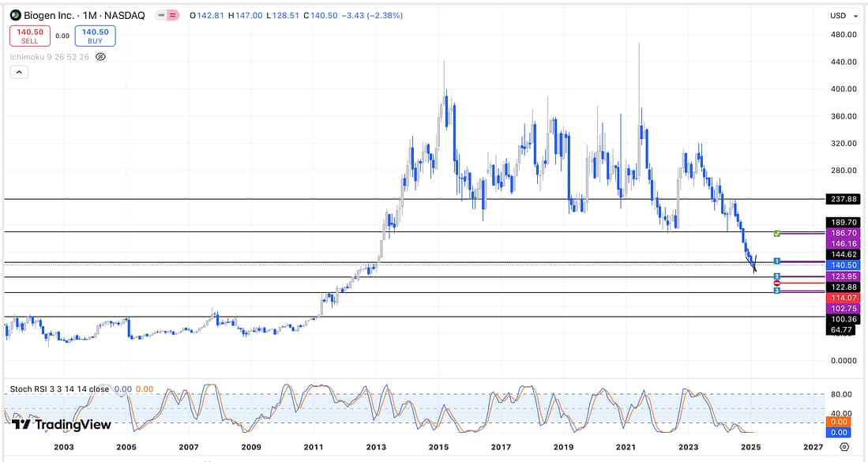868x462 pixels.
Task: Click the TradingView logo
Action: click(62, 425)
